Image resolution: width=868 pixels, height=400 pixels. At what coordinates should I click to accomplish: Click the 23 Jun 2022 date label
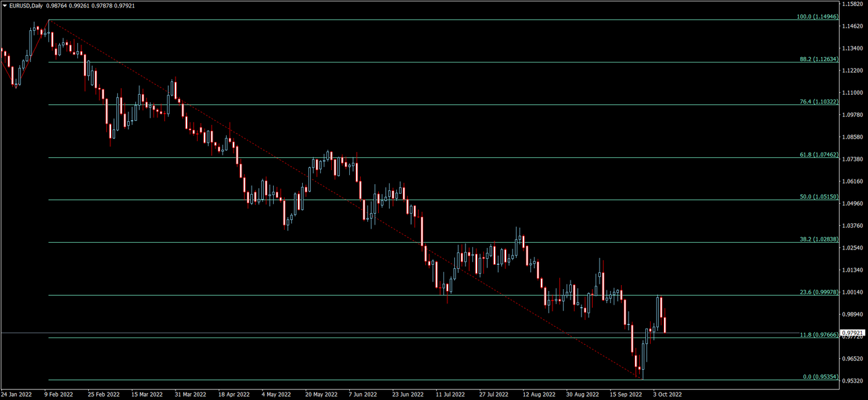(408, 395)
